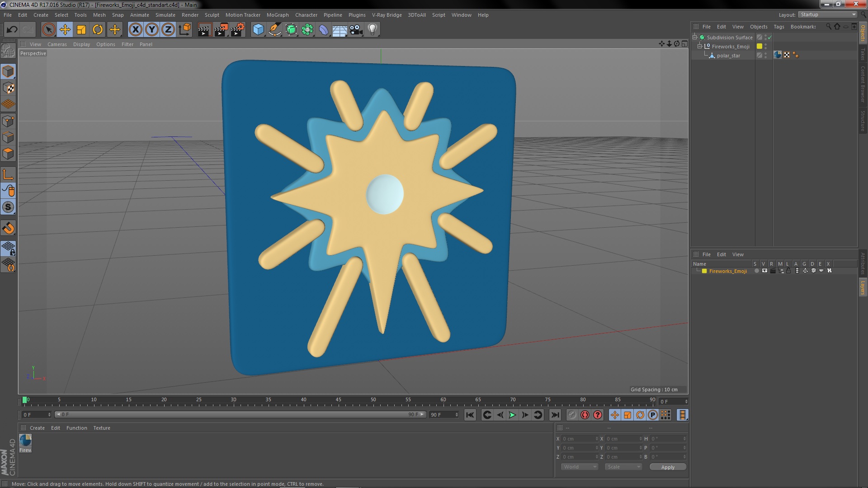Viewport: 868px width, 488px height.
Task: Open the material manager Texture menu
Action: [x=102, y=428]
